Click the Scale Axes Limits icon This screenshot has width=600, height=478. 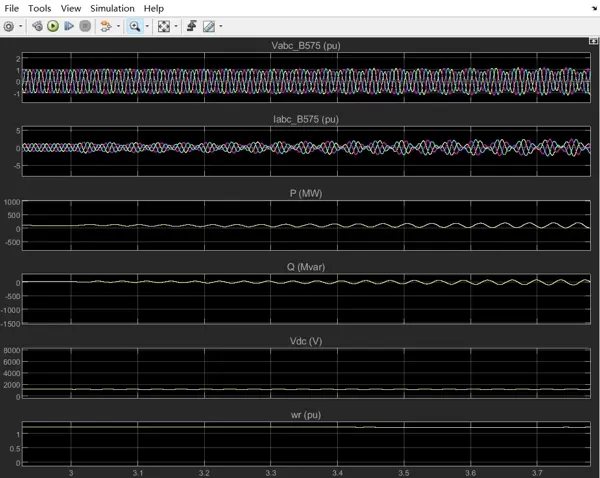pyautogui.click(x=164, y=26)
